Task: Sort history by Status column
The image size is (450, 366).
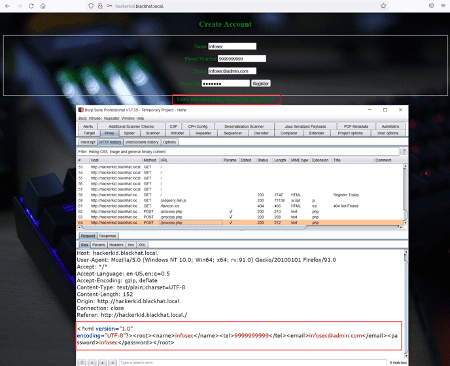Action: pyautogui.click(x=263, y=160)
